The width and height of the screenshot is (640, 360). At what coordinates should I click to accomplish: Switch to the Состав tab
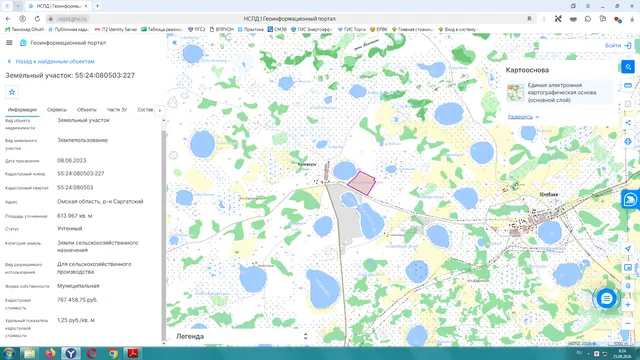click(145, 110)
